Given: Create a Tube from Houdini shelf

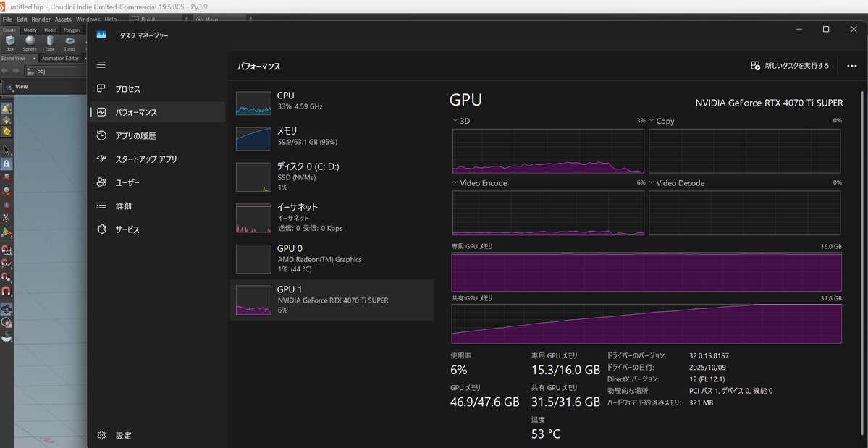Looking at the screenshot, I should [50, 43].
